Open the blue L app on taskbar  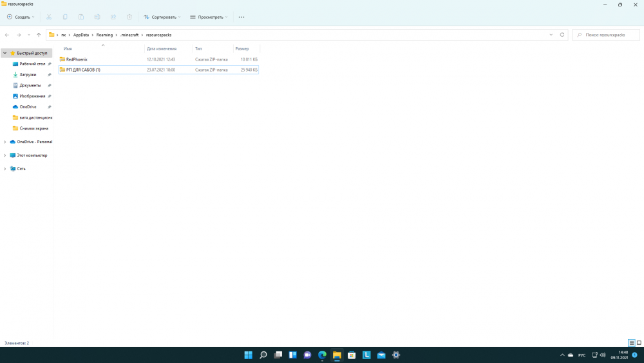367,355
